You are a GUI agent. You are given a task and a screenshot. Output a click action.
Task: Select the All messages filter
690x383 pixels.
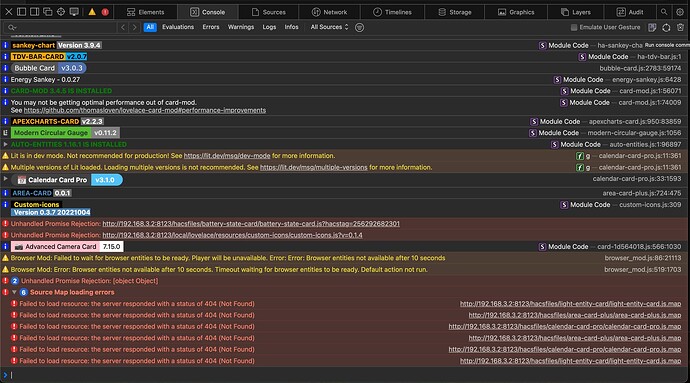pyautogui.click(x=150, y=27)
